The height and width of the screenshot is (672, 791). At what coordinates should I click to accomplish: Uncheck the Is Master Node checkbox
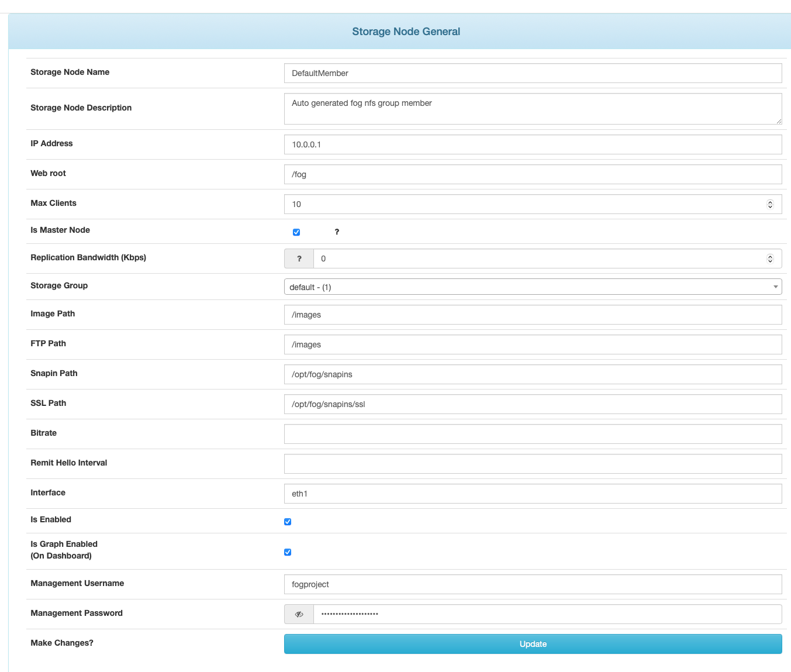pyautogui.click(x=296, y=232)
